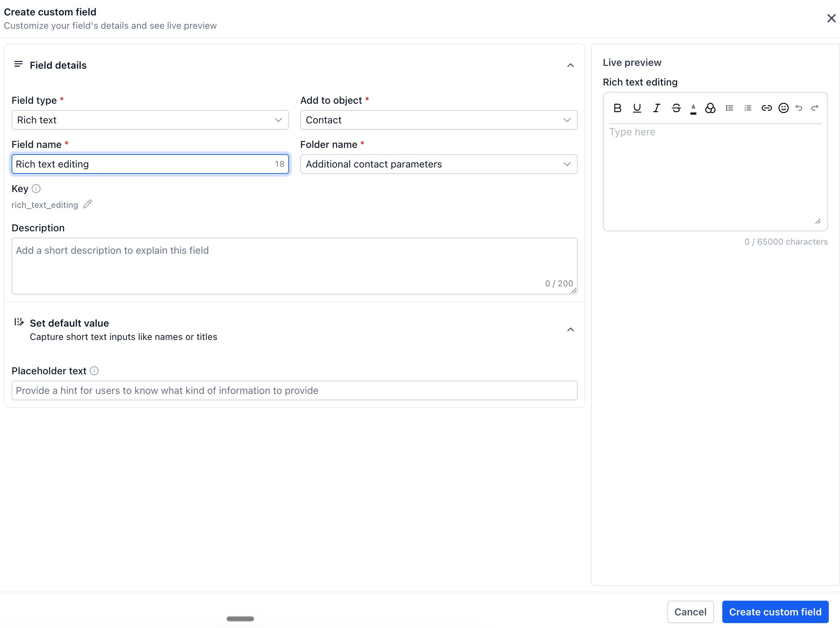The width and height of the screenshot is (840, 628).
Task: Insert a numbered list
Action: (748, 108)
